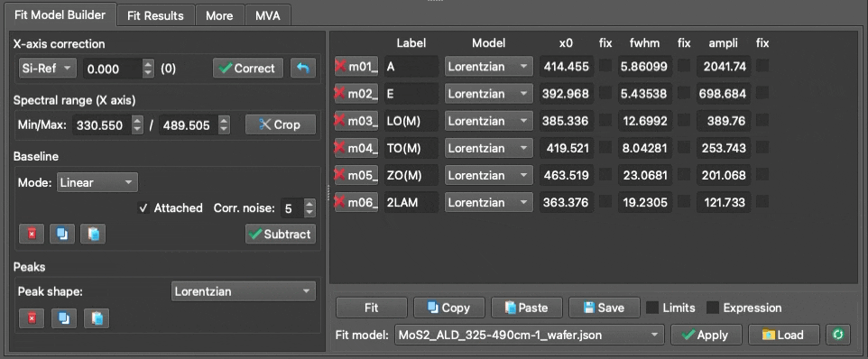Enable the Expression checkbox
The image size is (868, 359).
(713, 308)
